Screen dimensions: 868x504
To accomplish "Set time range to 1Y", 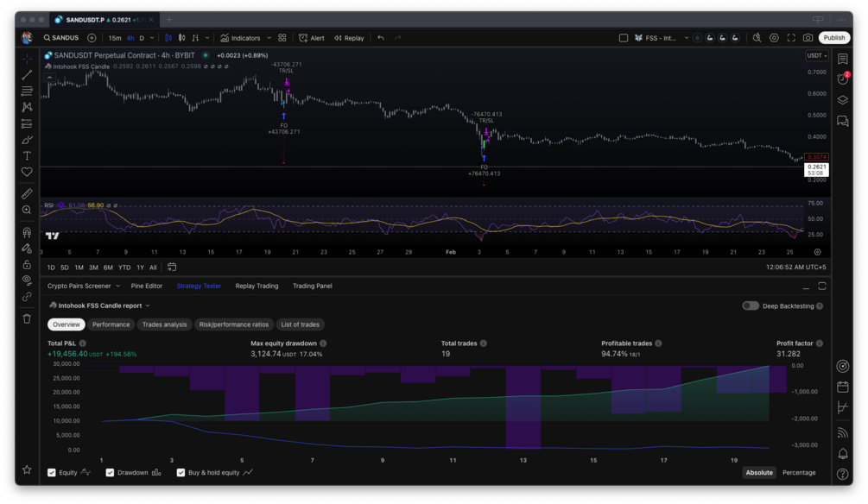I will point(140,268).
